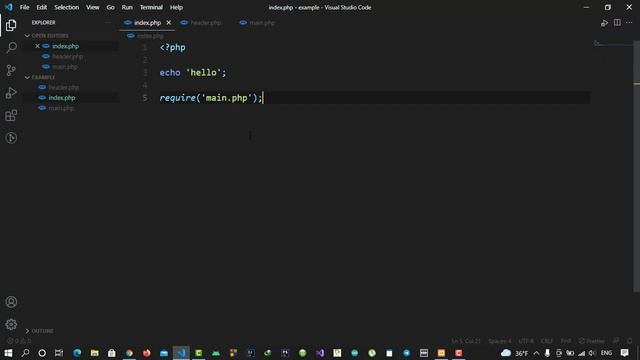
Task: Open the Run and Debug view
Action: pyautogui.click(x=11, y=93)
